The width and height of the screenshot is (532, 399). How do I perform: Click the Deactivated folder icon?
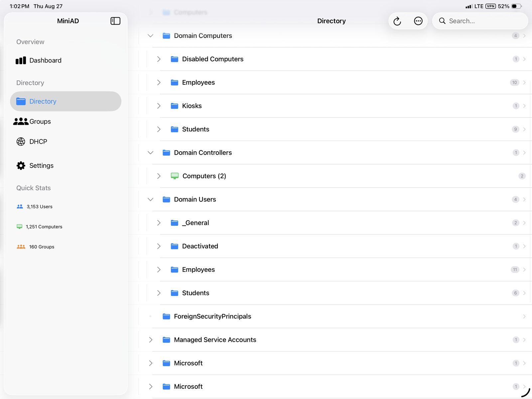point(174,246)
